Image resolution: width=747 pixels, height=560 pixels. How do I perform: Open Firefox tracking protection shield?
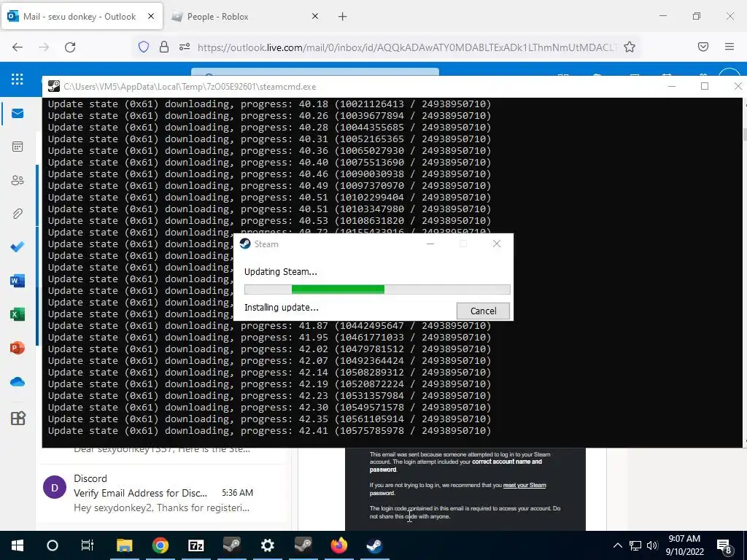pos(144,47)
